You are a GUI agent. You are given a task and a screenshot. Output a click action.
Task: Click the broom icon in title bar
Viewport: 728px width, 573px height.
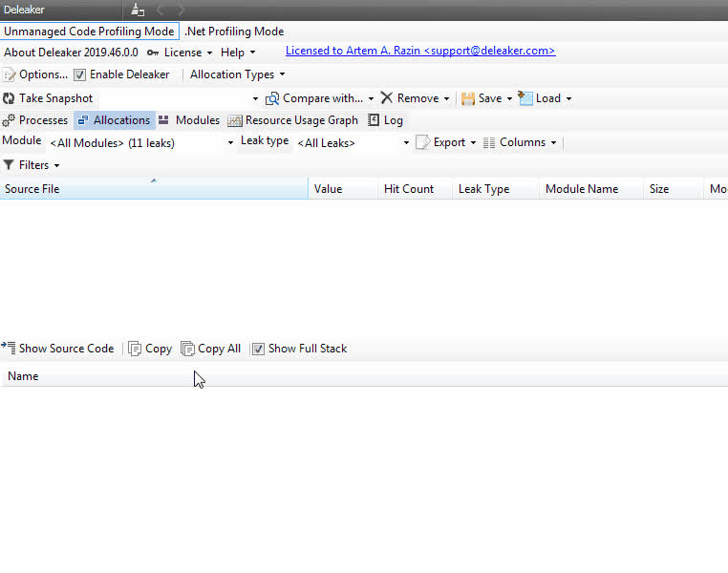[138, 10]
